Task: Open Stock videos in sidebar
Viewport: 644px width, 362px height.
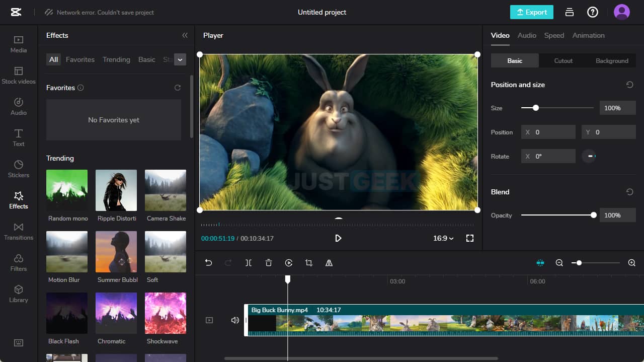Action: (x=19, y=76)
